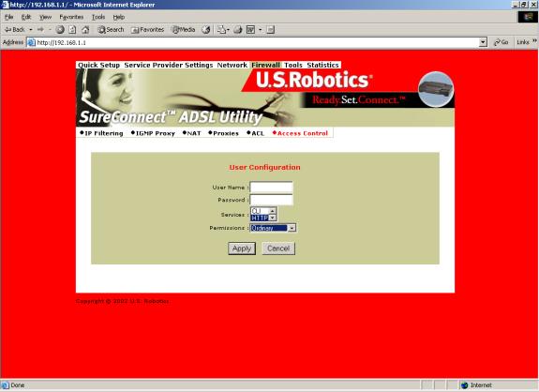The image size is (539, 392).
Task: Click the Apply button
Action: 242,249
